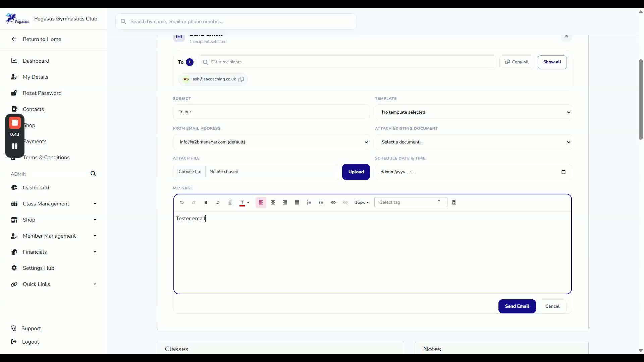Insert a numbered list in message

(309, 202)
